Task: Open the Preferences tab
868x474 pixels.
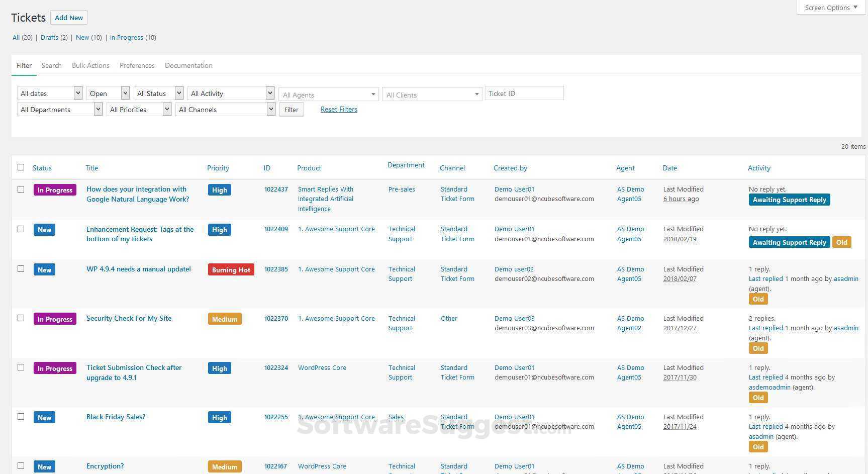Action: pyautogui.click(x=137, y=65)
